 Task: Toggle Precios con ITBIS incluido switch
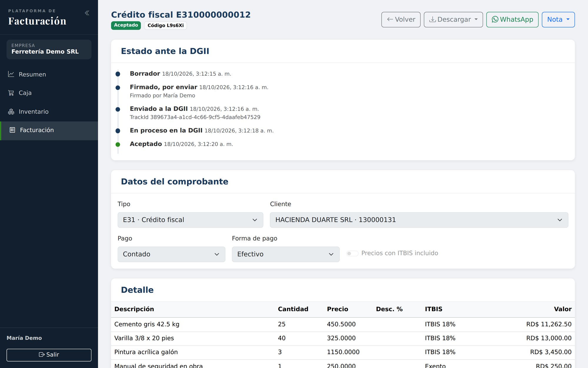click(352, 253)
